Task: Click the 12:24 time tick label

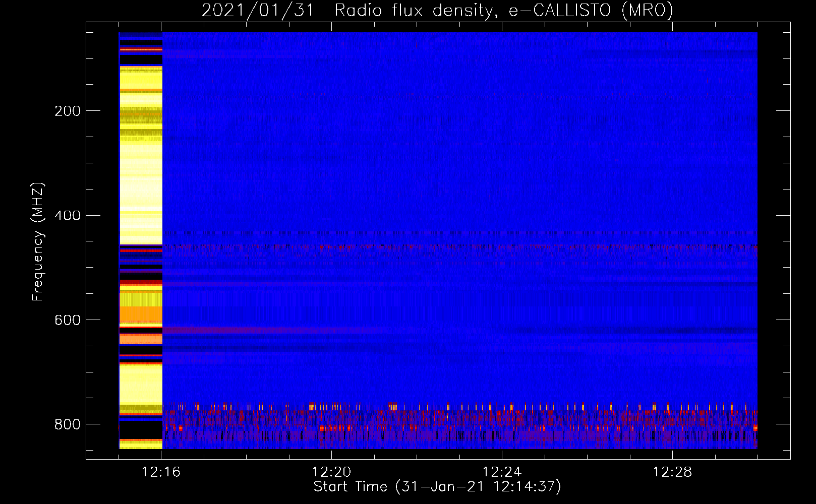Action: [502, 472]
